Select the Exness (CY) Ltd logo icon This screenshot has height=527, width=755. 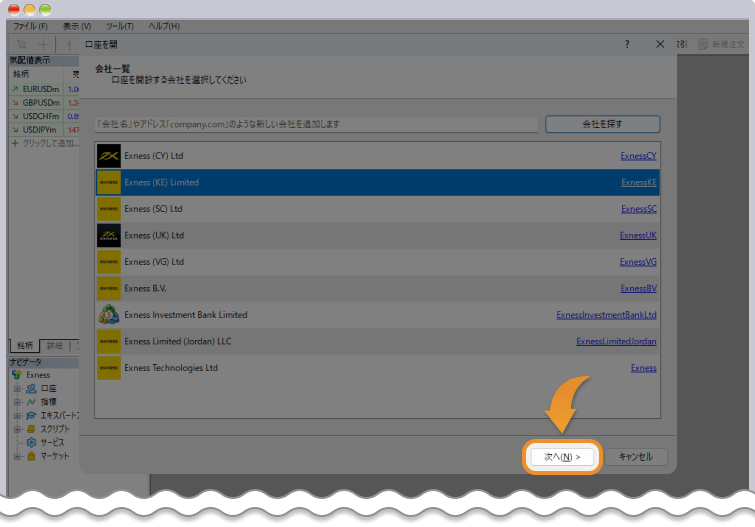coord(108,156)
